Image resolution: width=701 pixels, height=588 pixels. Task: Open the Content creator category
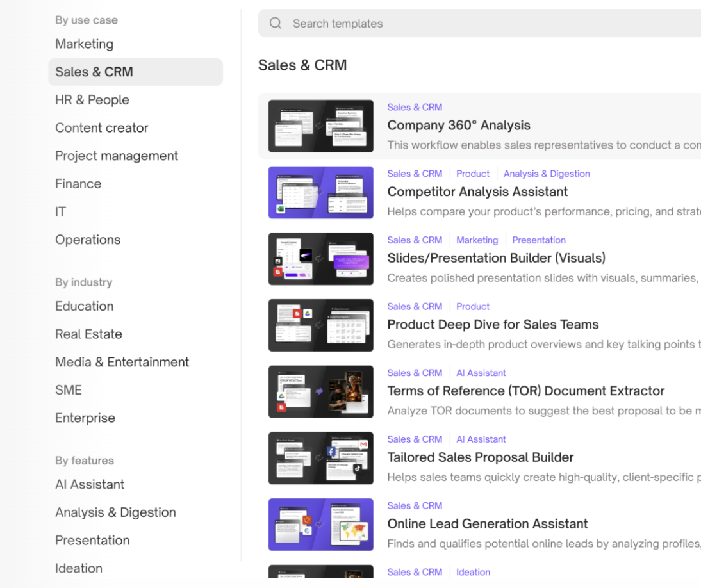101,128
